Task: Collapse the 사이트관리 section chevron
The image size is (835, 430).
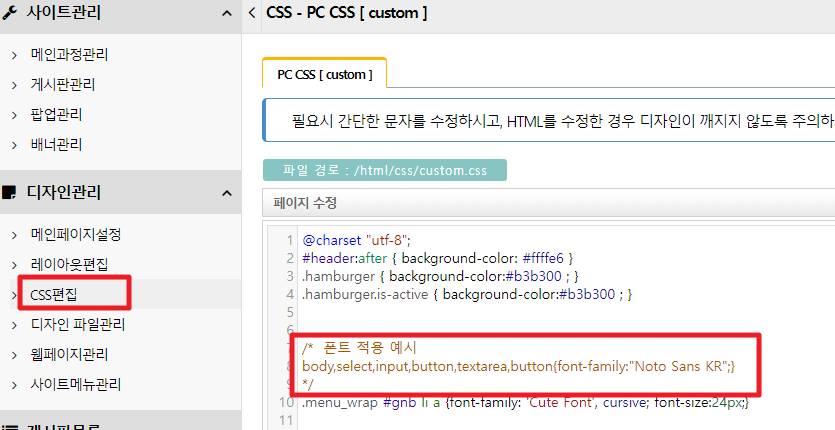Action: pos(226,13)
